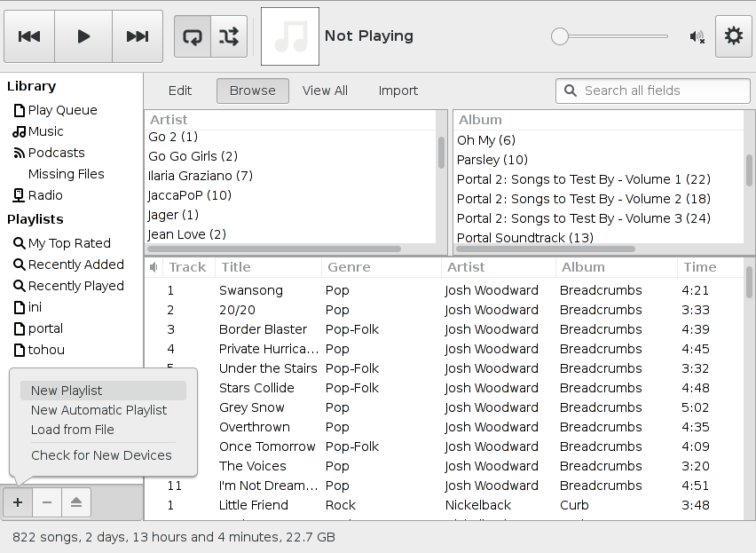Start playback with the play button

point(83,36)
